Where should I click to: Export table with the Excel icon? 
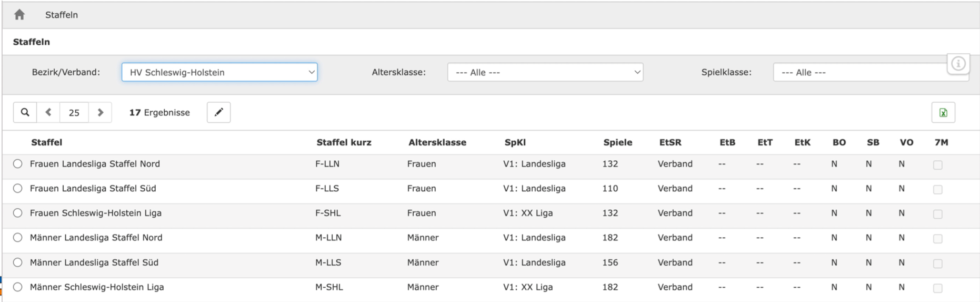943,113
